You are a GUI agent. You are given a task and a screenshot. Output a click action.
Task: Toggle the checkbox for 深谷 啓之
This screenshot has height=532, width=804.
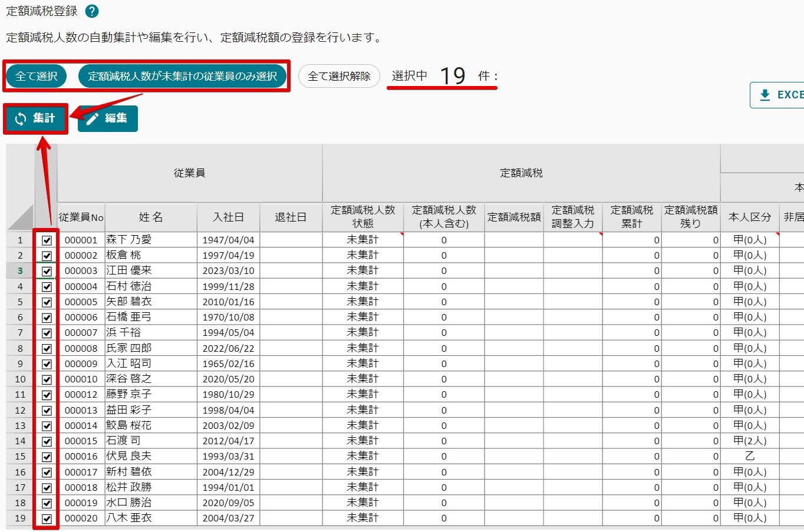(x=47, y=379)
